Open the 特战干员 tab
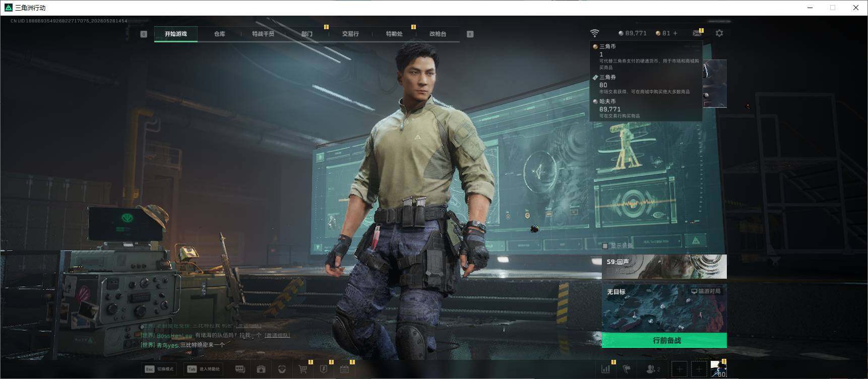 [x=263, y=34]
